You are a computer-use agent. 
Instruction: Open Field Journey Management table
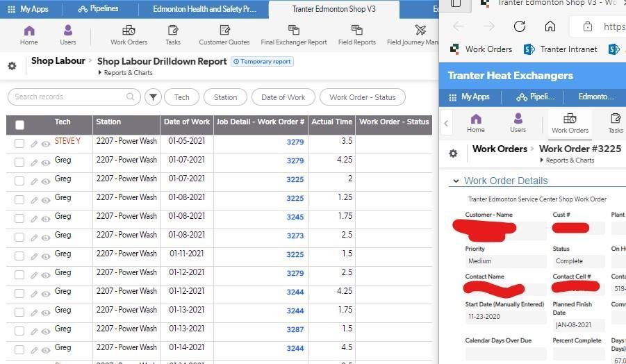pyautogui.click(x=413, y=35)
